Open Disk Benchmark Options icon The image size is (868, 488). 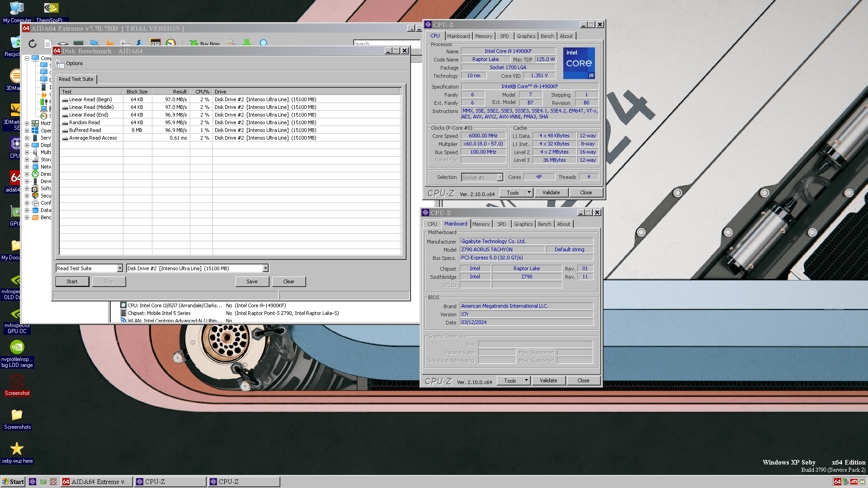pyautogui.click(x=60, y=64)
